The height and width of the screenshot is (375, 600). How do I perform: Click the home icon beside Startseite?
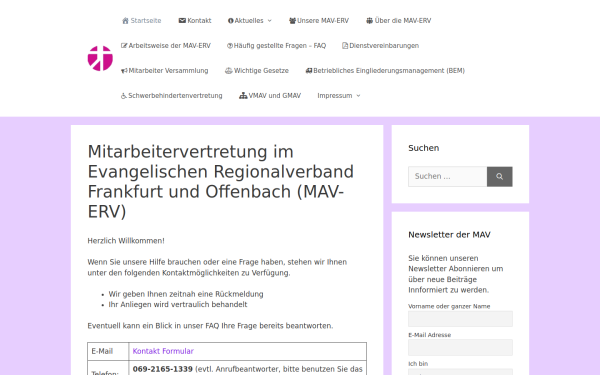[x=125, y=21]
